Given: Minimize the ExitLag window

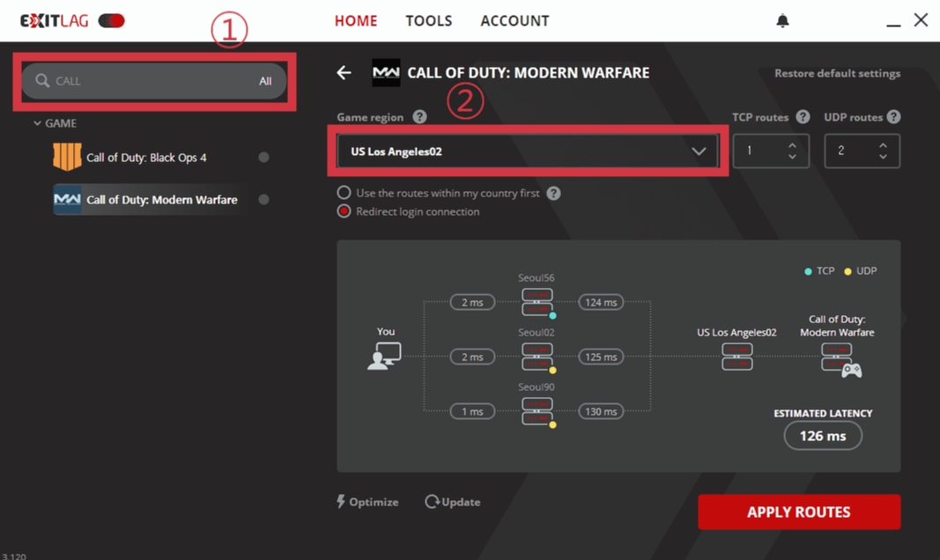Looking at the screenshot, I should (x=893, y=25).
